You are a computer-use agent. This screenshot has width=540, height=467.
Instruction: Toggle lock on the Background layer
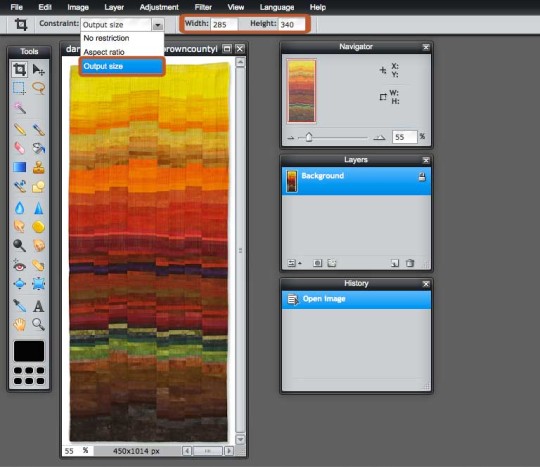pos(422,177)
